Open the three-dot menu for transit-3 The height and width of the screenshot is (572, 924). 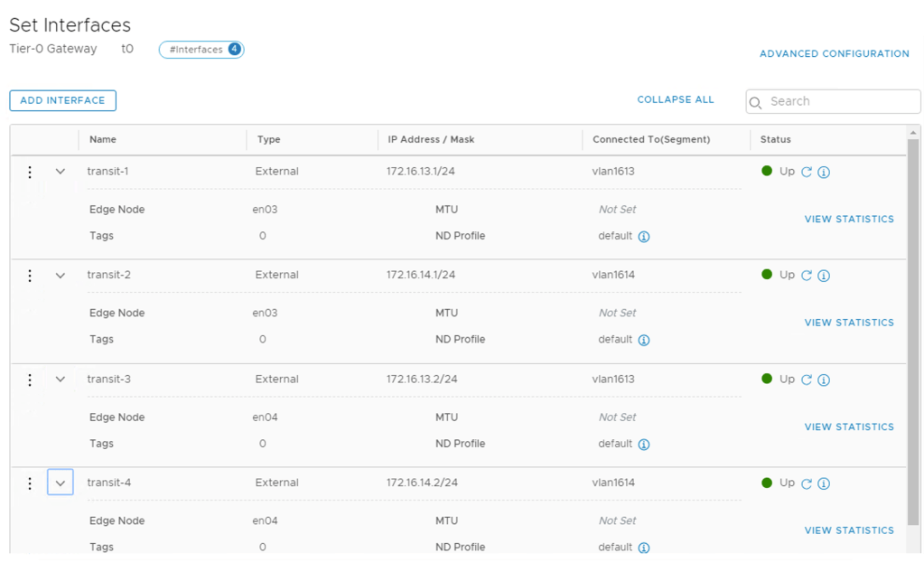pyautogui.click(x=29, y=379)
